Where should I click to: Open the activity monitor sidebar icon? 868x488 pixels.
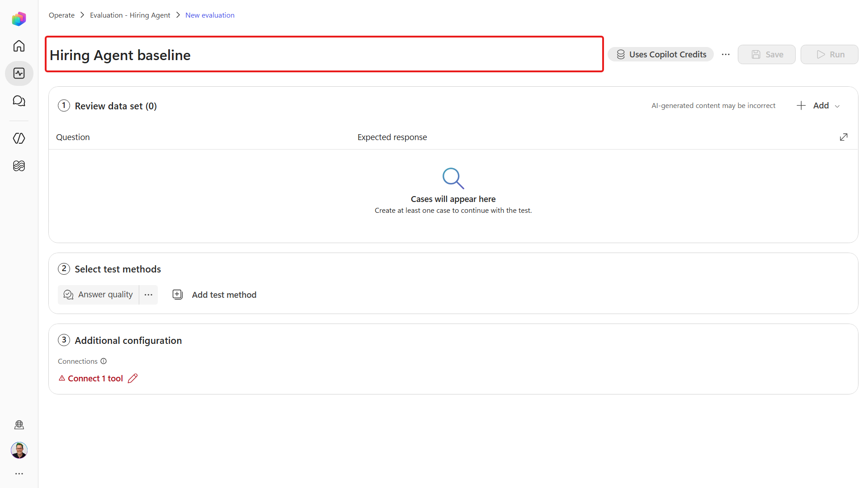click(19, 73)
